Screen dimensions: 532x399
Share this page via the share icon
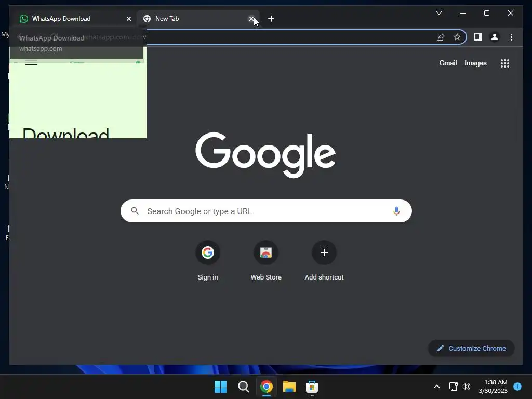click(441, 37)
